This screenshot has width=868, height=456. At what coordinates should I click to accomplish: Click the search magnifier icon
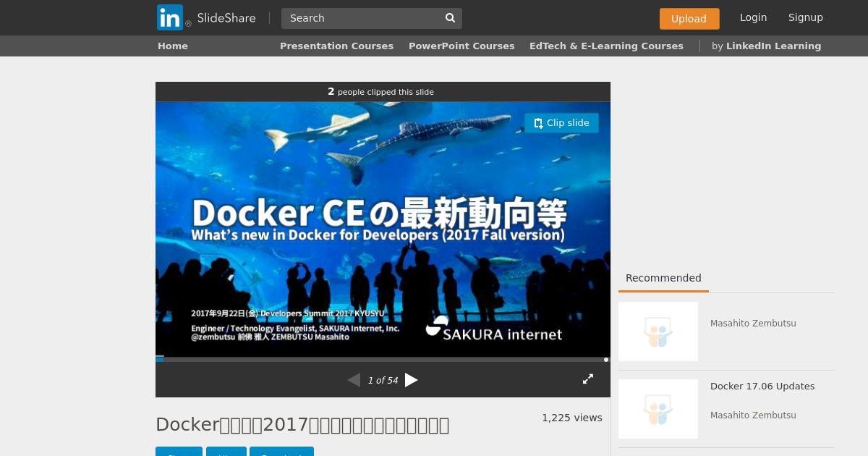tap(450, 18)
